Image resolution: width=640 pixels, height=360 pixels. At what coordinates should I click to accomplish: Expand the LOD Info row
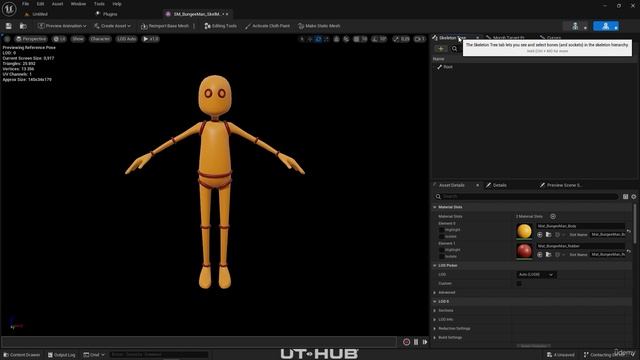[435, 319]
